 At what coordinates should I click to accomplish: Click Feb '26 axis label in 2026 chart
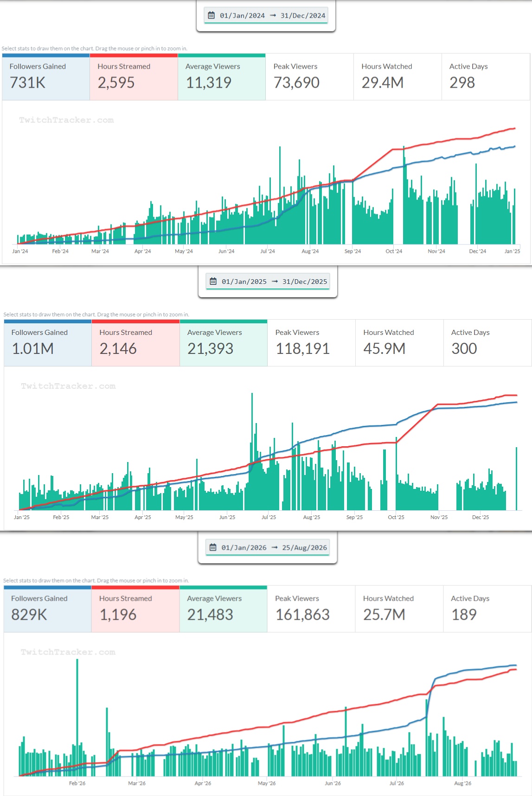point(77,783)
